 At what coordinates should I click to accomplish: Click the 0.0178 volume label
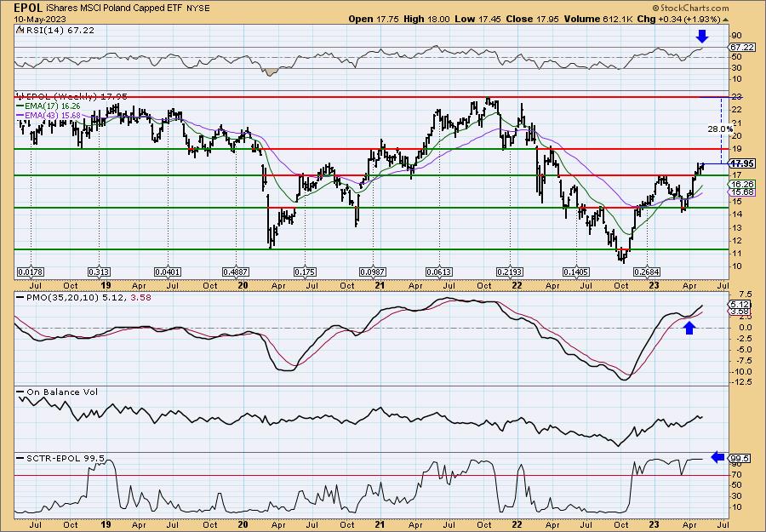(31, 272)
